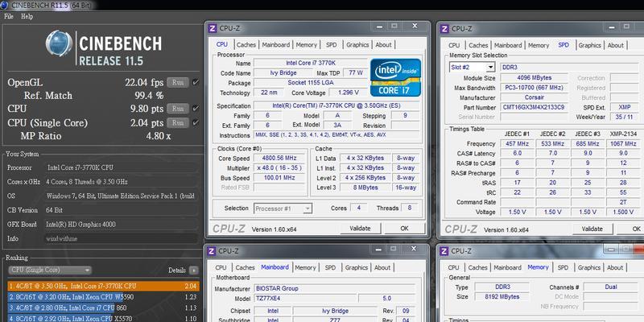644x322 pixels.
Task: Select Graphics tab in top-right CPU-Z window
Action: pos(590,45)
